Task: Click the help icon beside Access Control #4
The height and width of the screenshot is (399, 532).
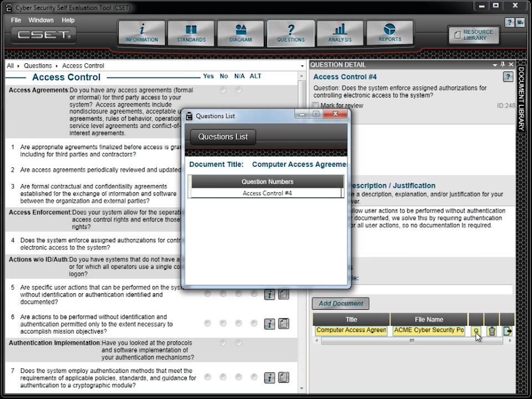Action: click(x=508, y=76)
